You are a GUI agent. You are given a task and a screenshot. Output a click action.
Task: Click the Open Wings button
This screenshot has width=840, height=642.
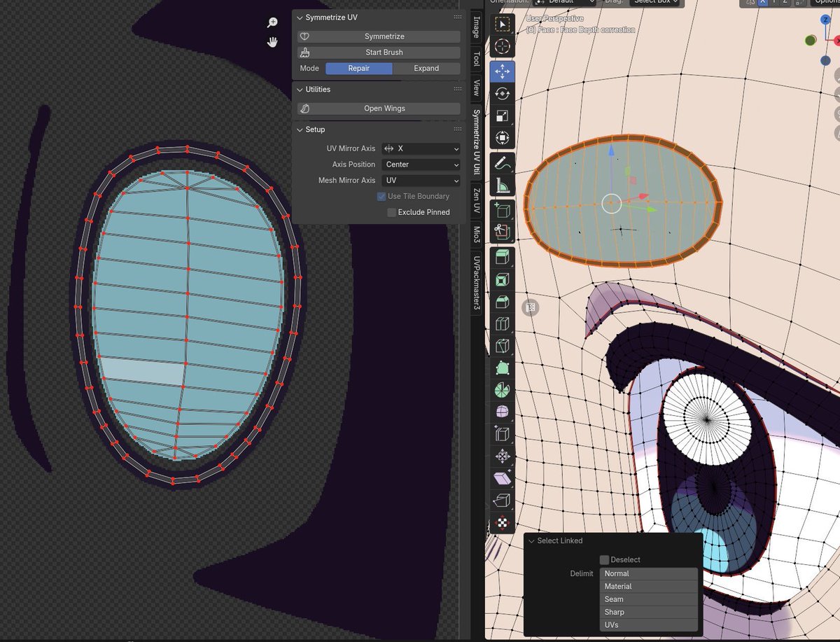click(379, 109)
